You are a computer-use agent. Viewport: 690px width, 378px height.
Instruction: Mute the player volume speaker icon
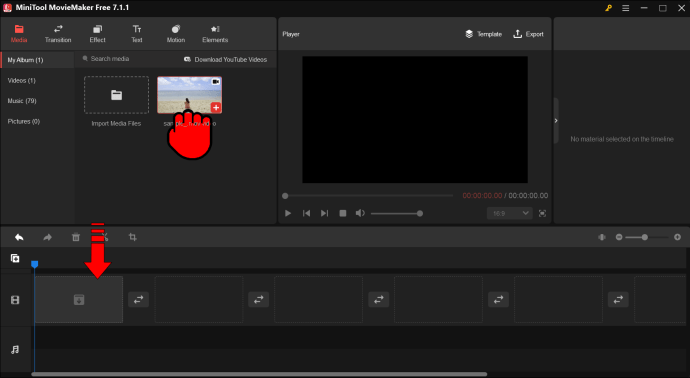[360, 213]
